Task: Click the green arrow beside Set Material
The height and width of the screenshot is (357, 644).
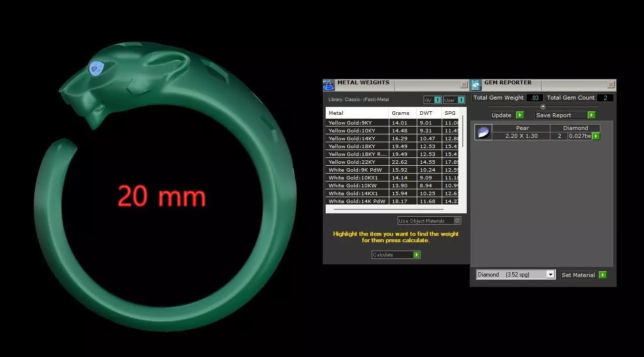Action: tap(603, 275)
